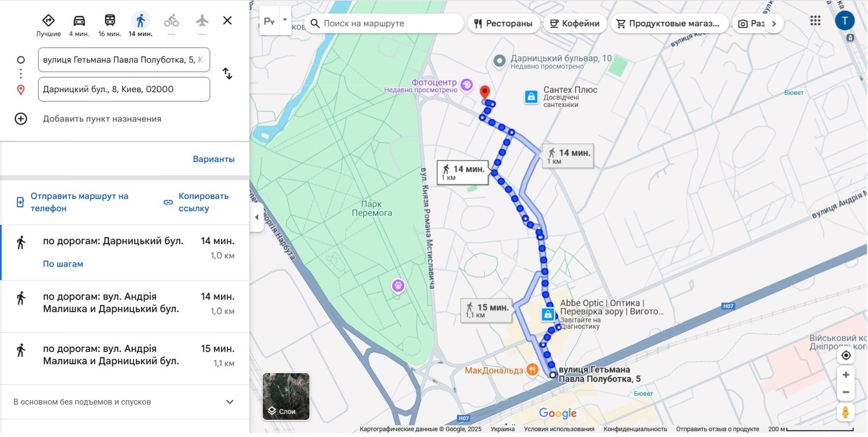
Task: Open Дарницький бульвар, 10 recently viewed marker
Action: pyautogui.click(x=499, y=61)
